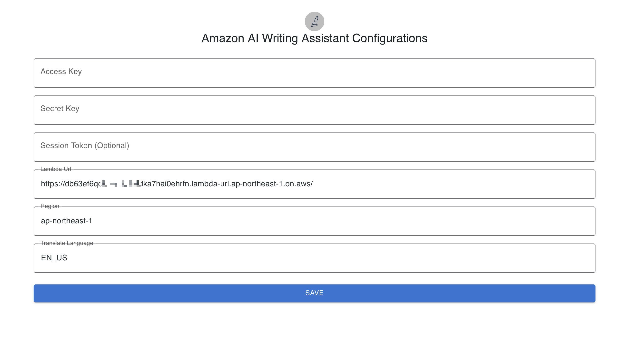The height and width of the screenshot is (338, 644).
Task: Click the small Region floating label
Action: tap(50, 206)
